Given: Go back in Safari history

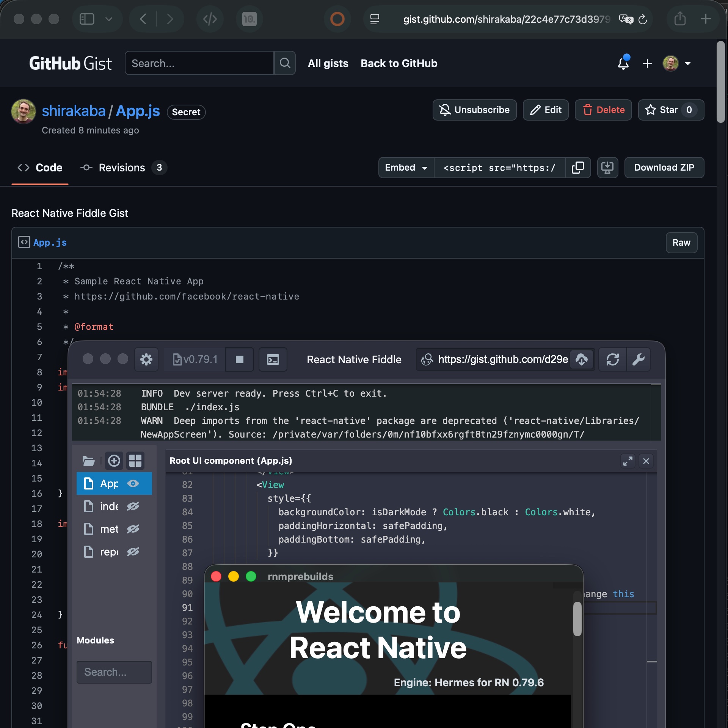Looking at the screenshot, I should point(143,19).
